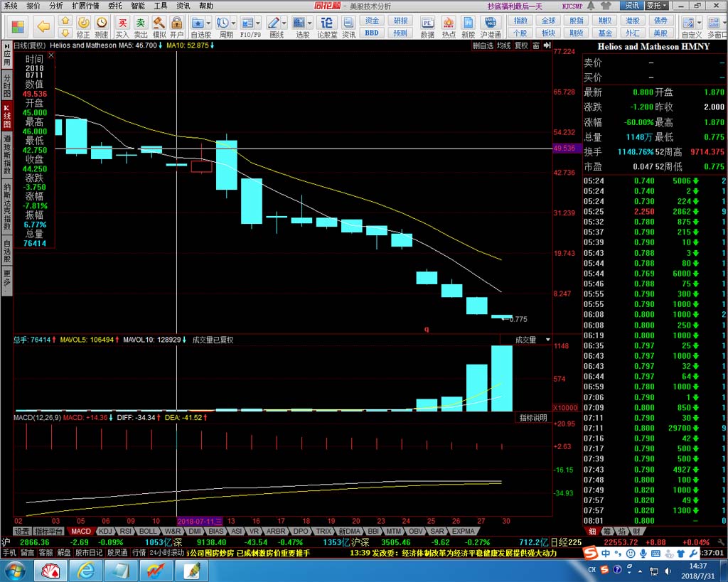Open the 委托 dropdown in title bar
The height and width of the screenshot is (582, 728).
pyautogui.click(x=658, y=6)
